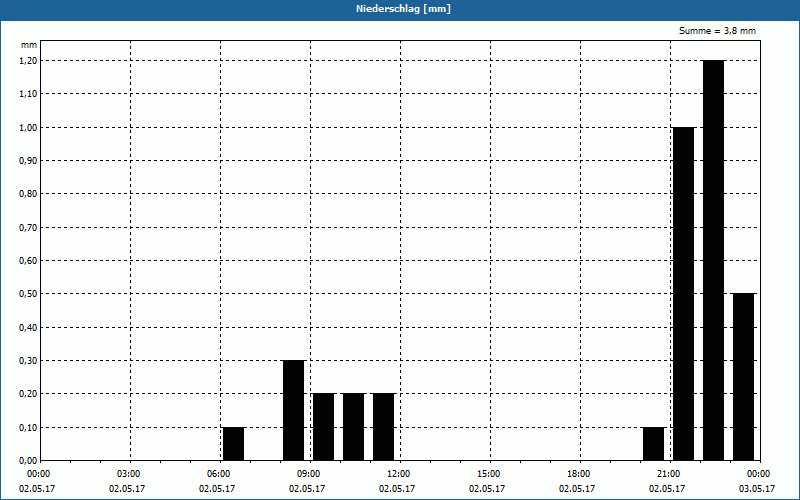Click the mm unit label above y-axis
Viewport: 800px width, 500px height.
29,45
